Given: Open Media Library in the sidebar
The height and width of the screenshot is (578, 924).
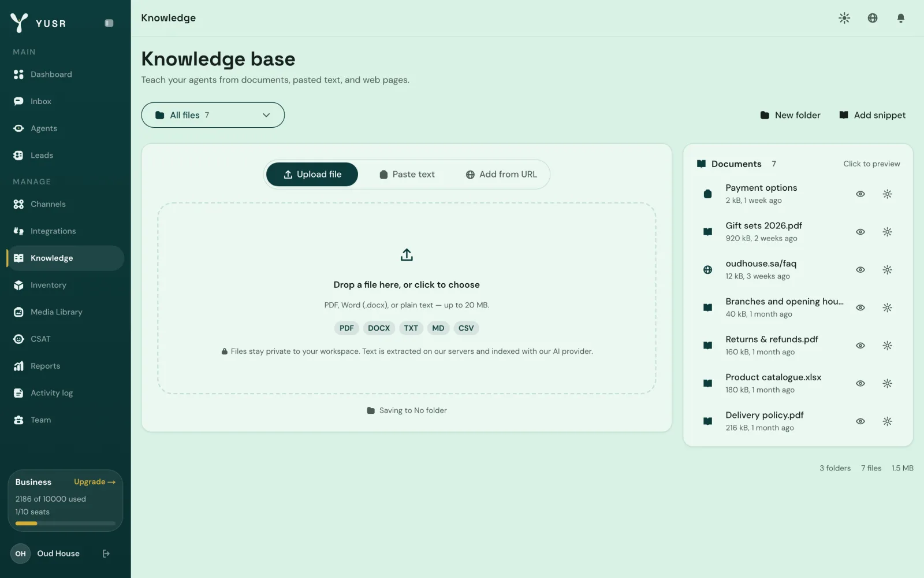Looking at the screenshot, I should point(65,312).
